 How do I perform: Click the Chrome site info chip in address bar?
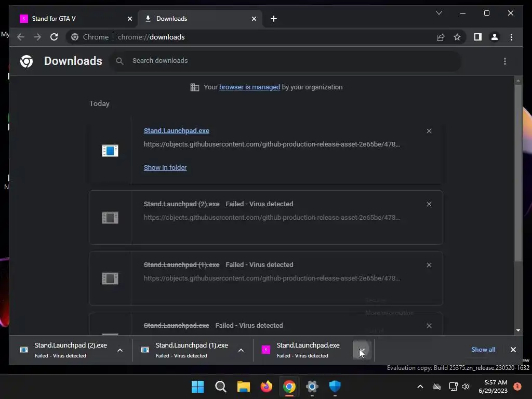point(90,37)
